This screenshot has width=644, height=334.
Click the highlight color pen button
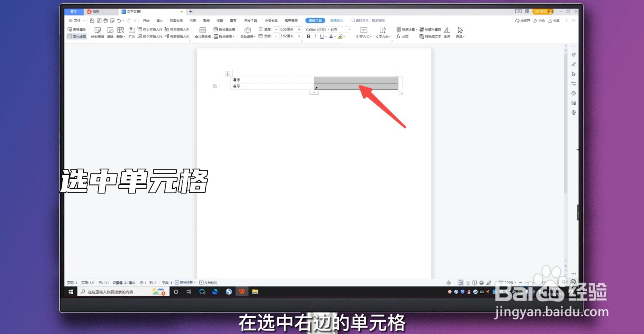point(341,36)
